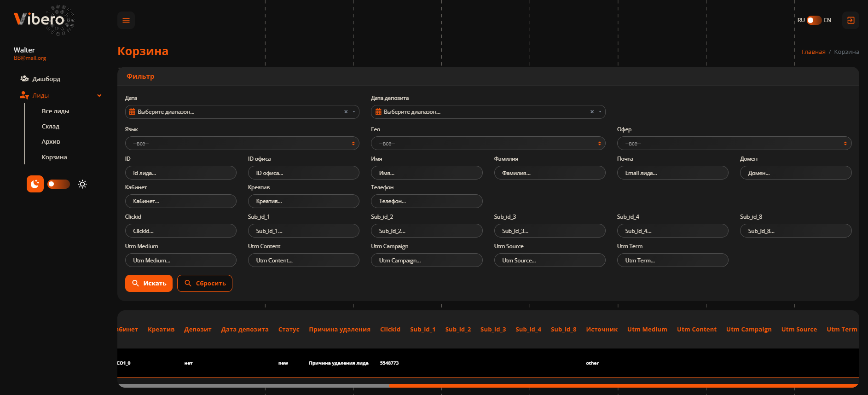
Task: Click the 'new' status cell
Action: (x=283, y=363)
